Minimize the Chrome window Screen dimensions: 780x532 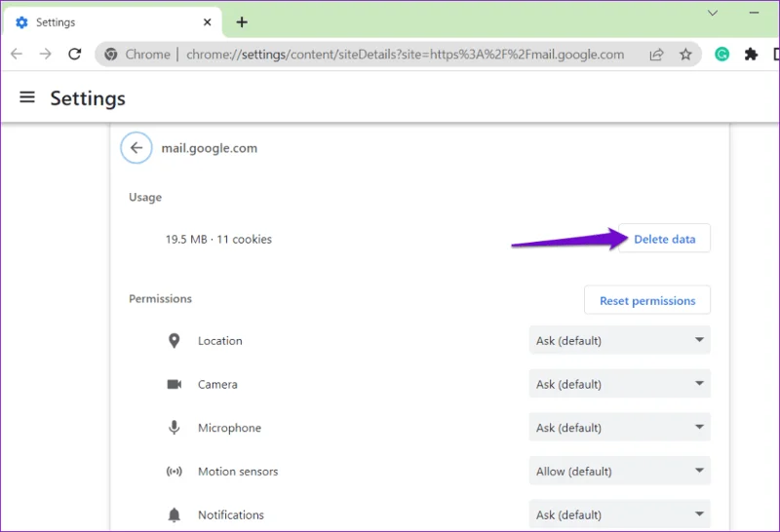point(754,13)
